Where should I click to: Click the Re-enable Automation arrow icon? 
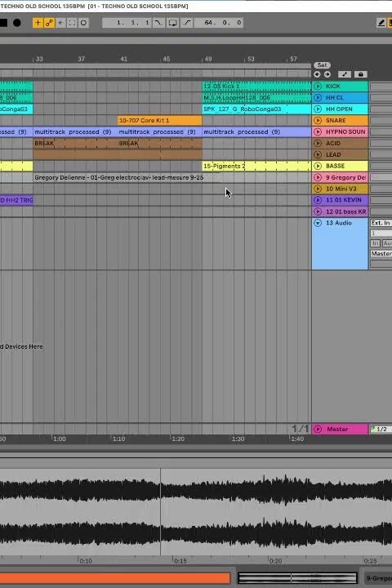[60, 23]
